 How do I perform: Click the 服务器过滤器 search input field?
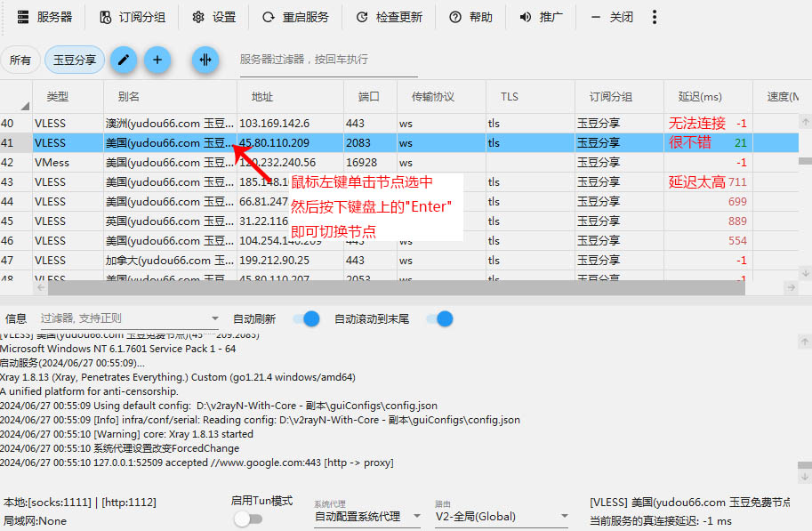(327, 60)
